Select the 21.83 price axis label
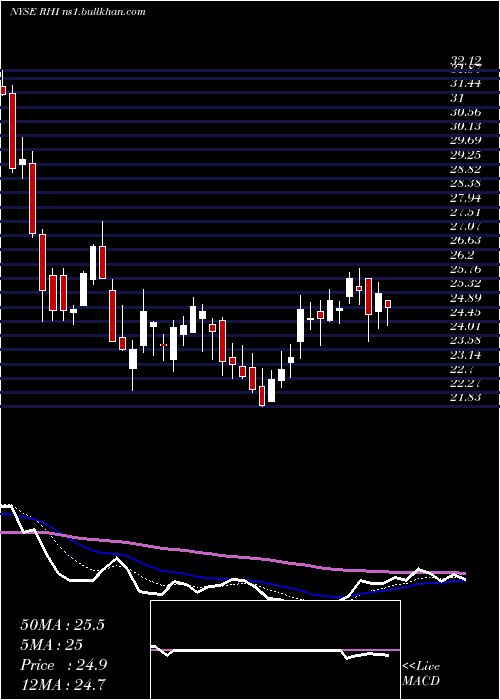 point(466,397)
